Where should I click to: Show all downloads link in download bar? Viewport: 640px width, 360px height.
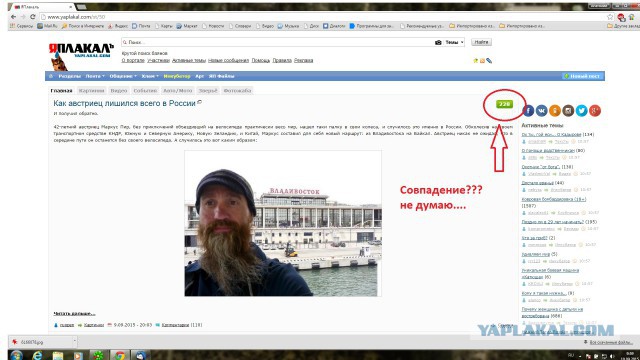pyautogui.click(x=611, y=342)
